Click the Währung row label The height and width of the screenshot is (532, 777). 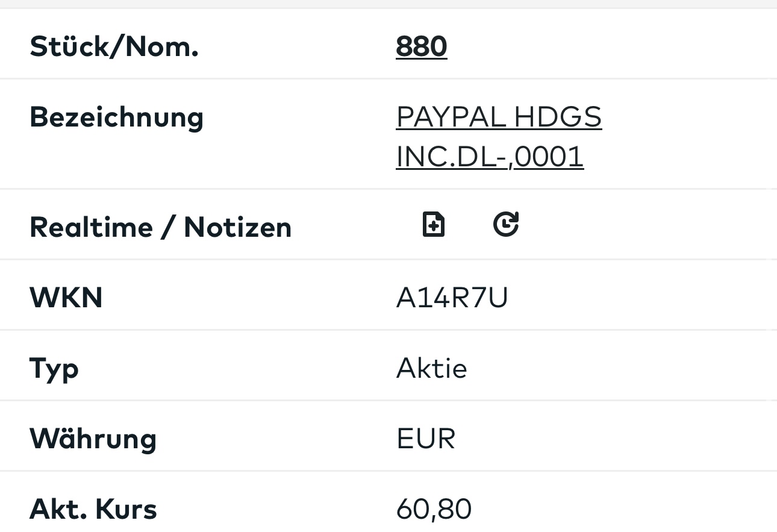click(93, 439)
